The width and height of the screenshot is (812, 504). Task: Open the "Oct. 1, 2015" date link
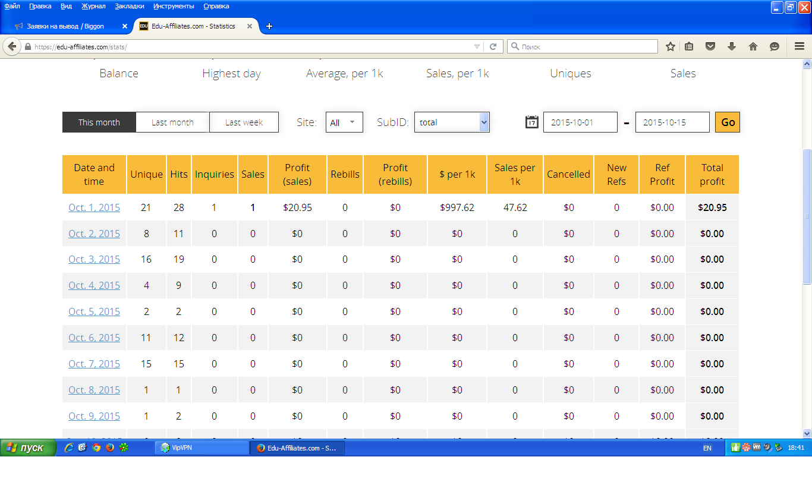(x=94, y=207)
